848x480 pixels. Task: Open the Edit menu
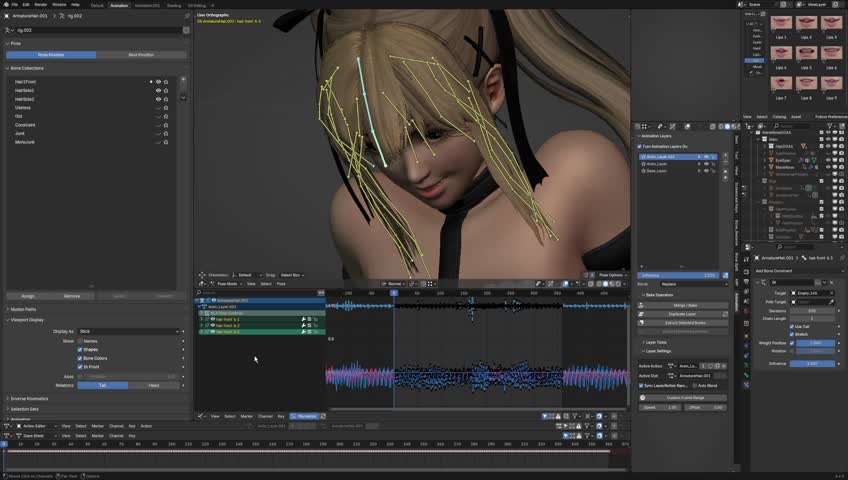pos(26,4)
